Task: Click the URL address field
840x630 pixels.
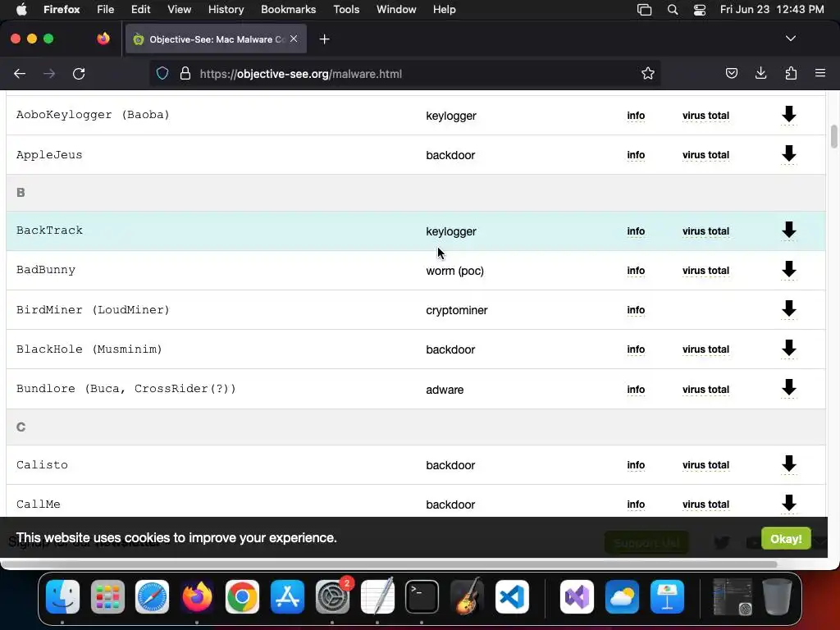Action: coord(407,74)
